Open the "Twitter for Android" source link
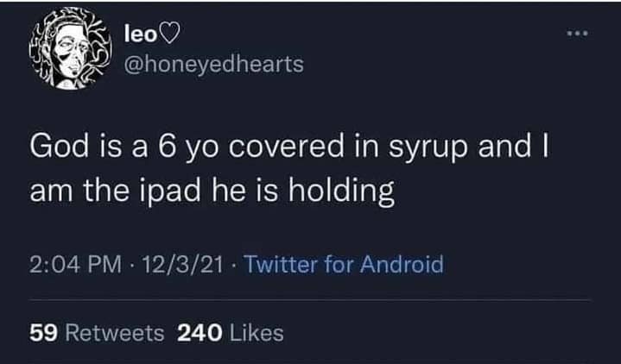The height and width of the screenshot is (364, 621). tap(344, 265)
